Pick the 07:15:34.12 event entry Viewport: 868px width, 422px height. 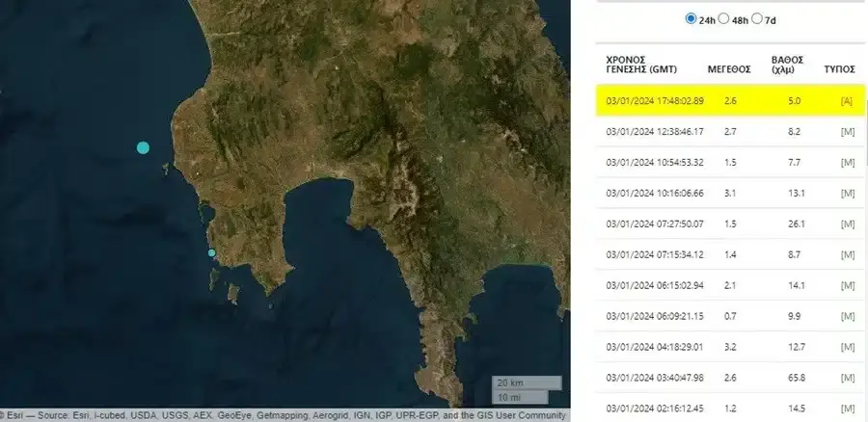pyautogui.click(x=730, y=254)
